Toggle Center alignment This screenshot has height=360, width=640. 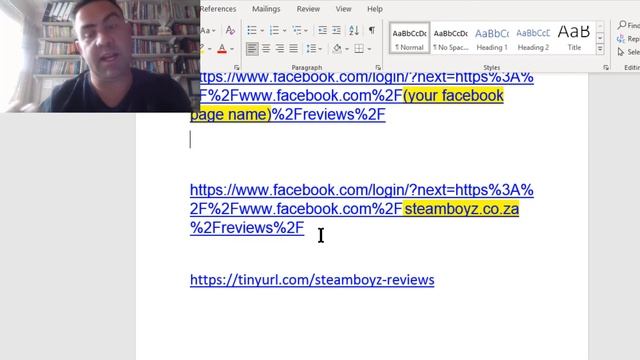coord(266,49)
